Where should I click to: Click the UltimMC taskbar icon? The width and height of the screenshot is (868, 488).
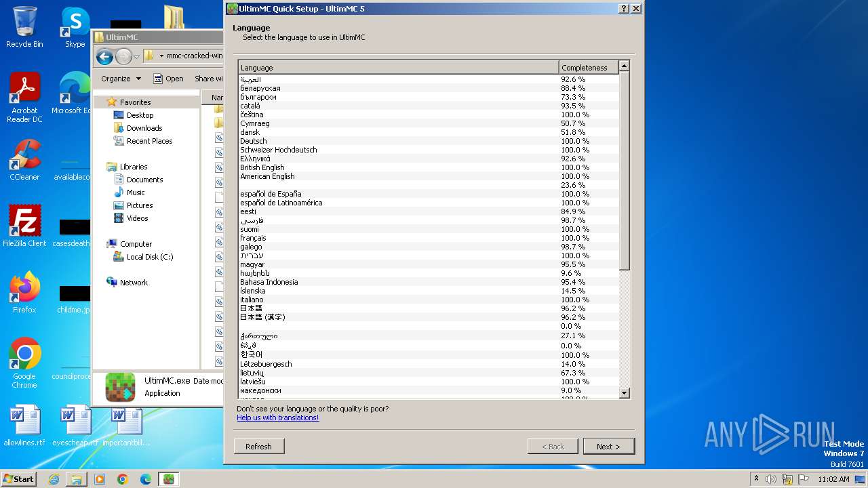169,479
